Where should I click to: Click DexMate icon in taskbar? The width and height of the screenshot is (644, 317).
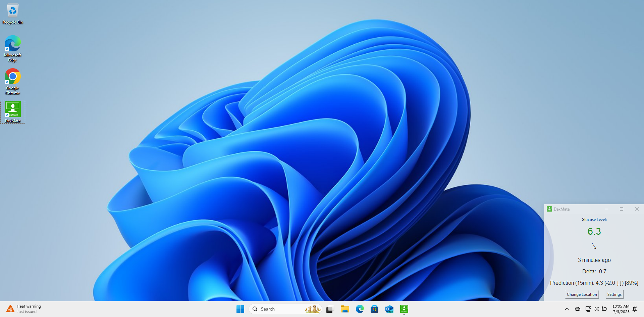[404, 309]
